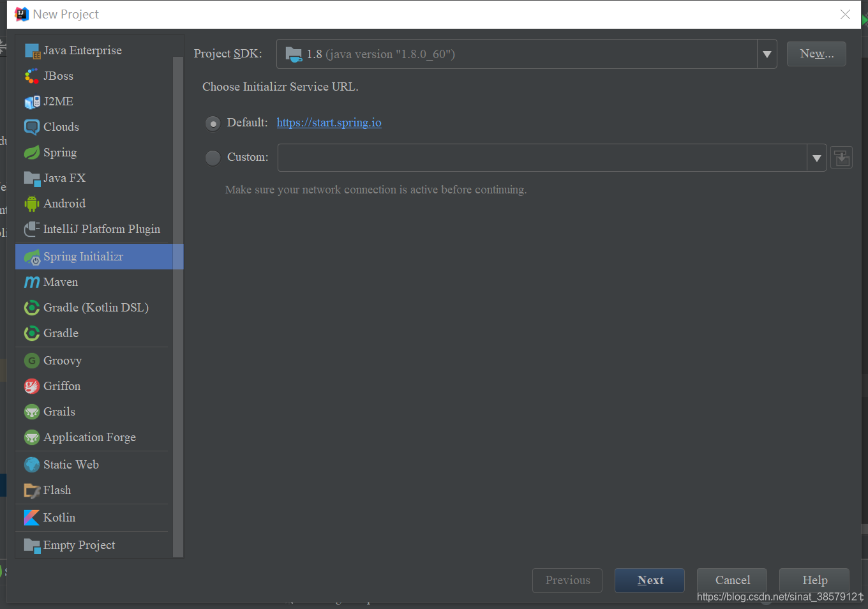Open Help for this dialog

(x=814, y=580)
